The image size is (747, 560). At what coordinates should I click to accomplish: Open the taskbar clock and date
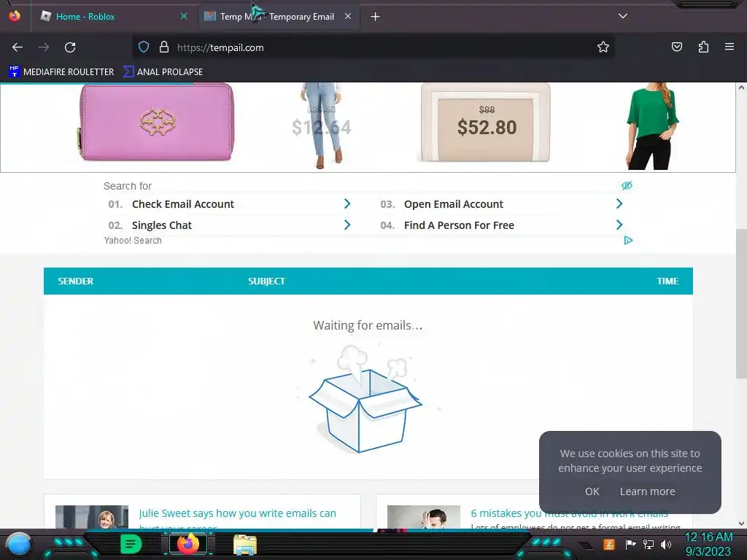708,544
